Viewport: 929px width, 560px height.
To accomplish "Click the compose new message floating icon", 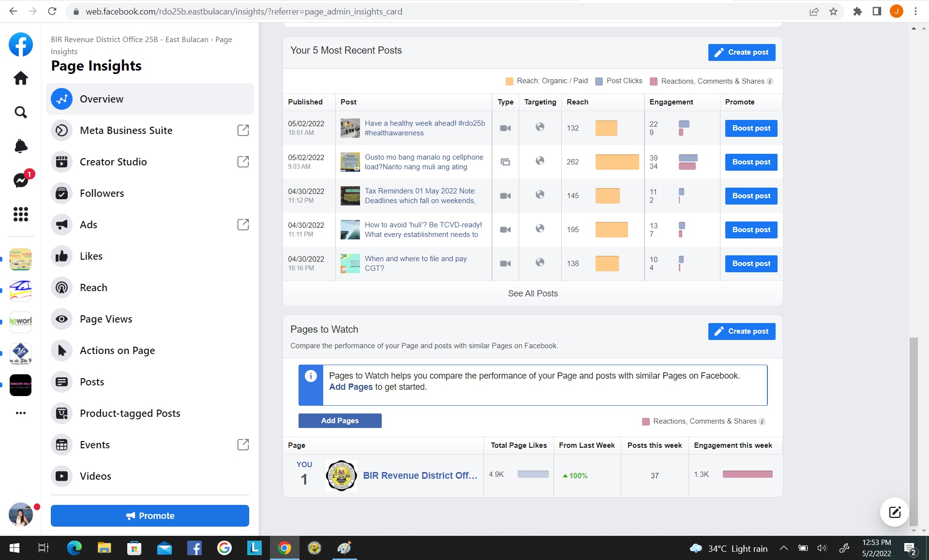I will (894, 512).
